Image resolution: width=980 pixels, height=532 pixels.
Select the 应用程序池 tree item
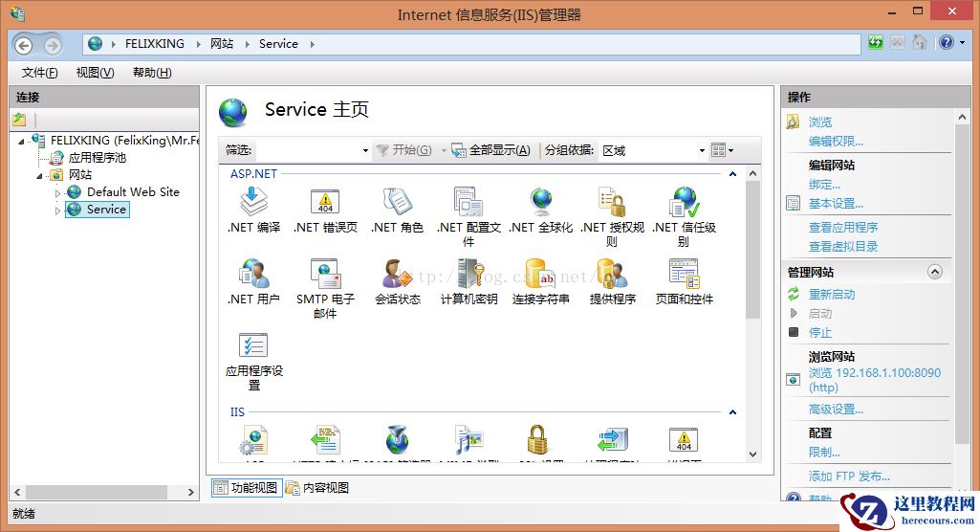click(x=97, y=158)
